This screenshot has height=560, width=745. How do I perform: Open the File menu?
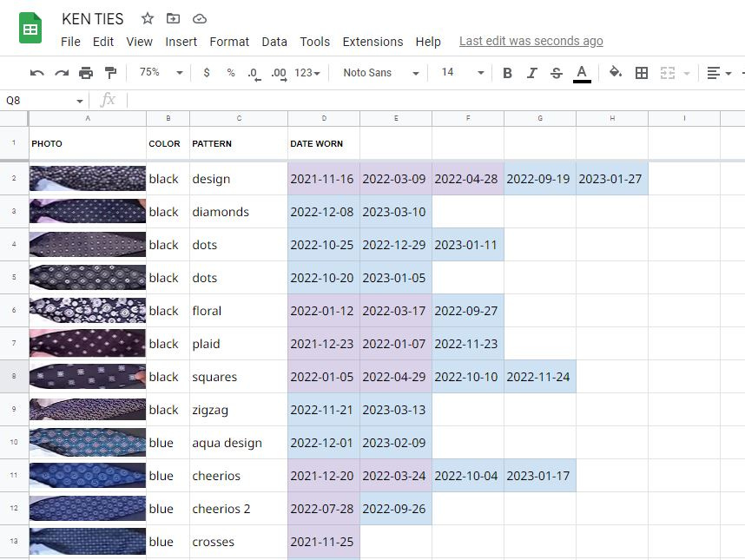(70, 42)
